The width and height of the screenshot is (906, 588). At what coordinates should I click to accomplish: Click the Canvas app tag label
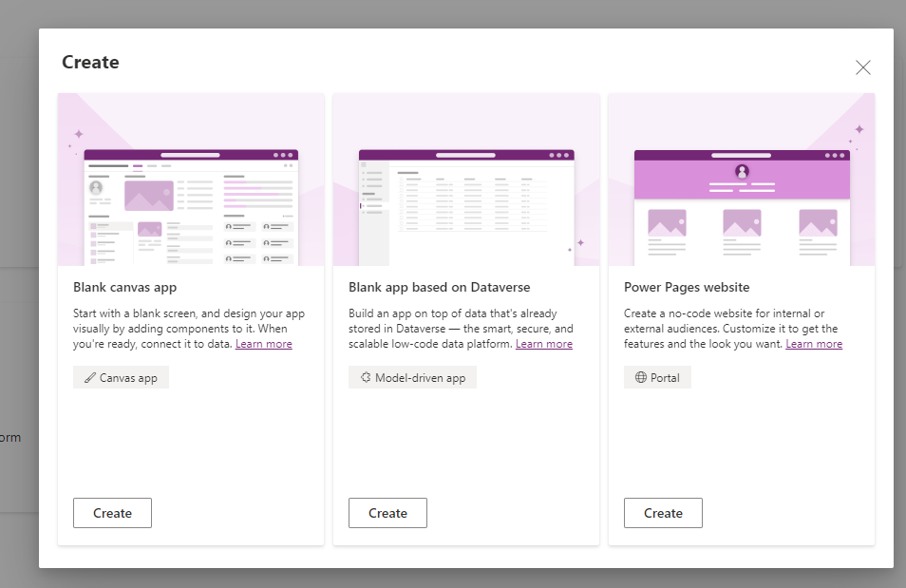128,378
